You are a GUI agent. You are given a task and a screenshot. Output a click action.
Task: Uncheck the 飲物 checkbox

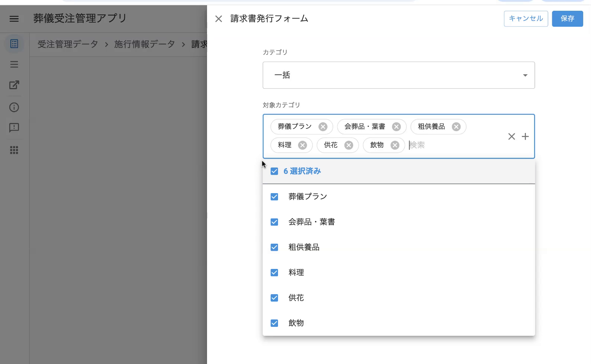pos(274,323)
